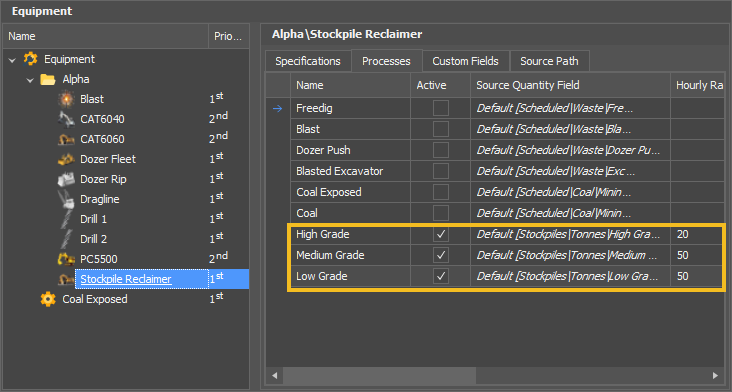Select the Stockpile Reclaimer tree link

tap(126, 279)
